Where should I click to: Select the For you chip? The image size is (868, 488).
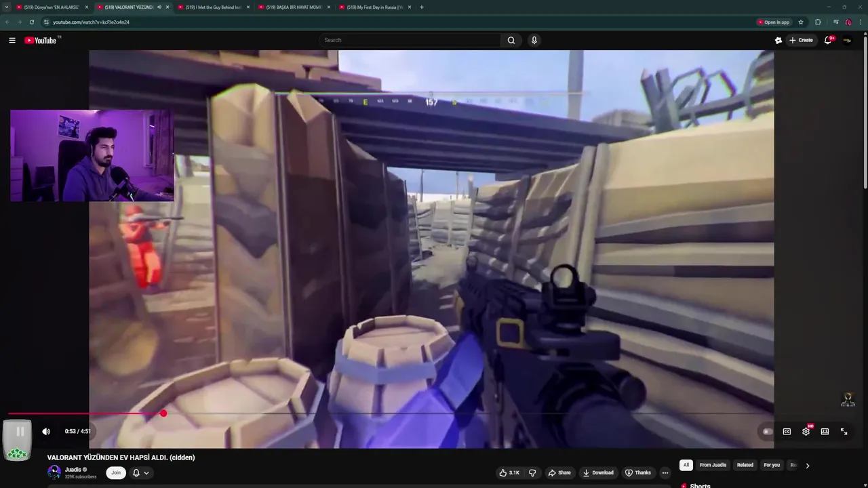point(772,465)
